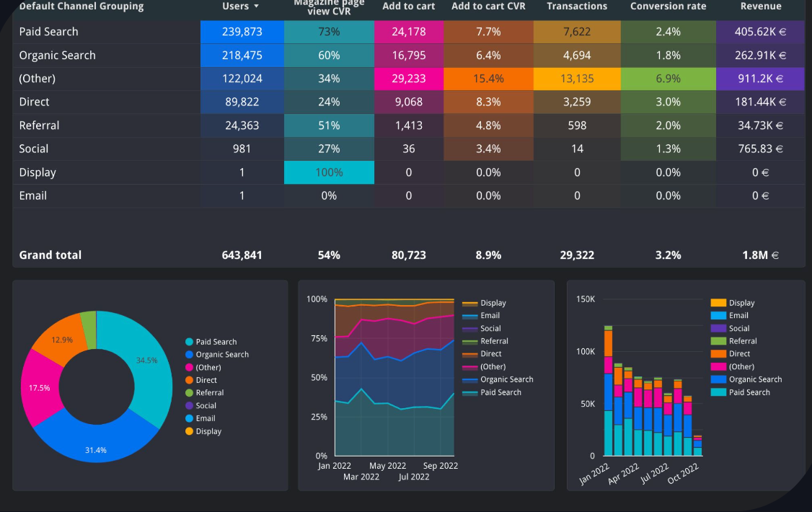Viewport: 812px width, 512px height.
Task: Click Social in area chart legend
Action: tap(482, 328)
